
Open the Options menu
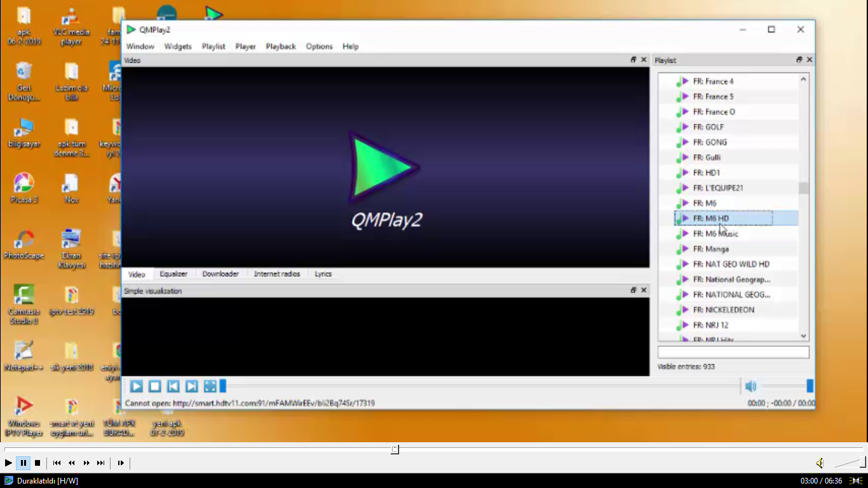[x=319, y=46]
